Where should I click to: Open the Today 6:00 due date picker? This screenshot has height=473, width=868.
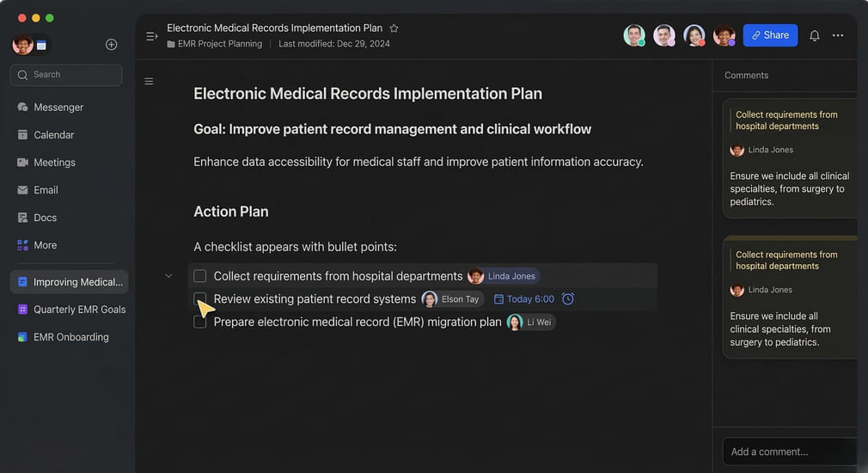(x=524, y=299)
